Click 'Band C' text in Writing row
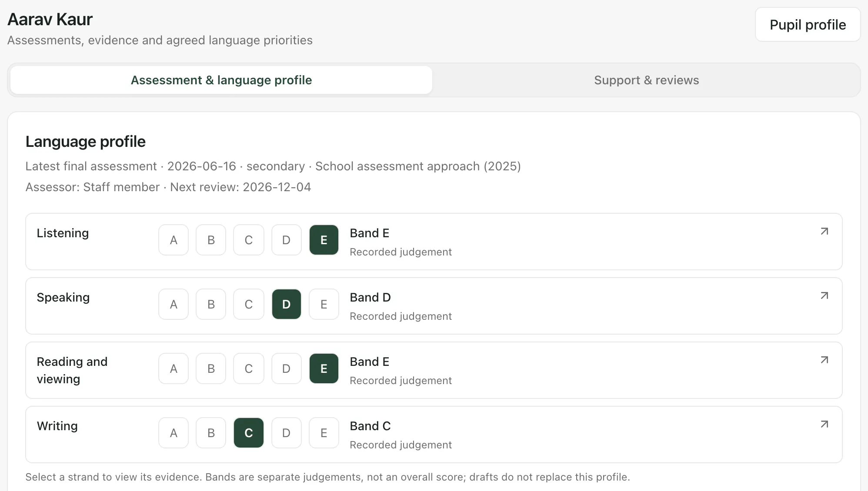868x491 pixels. [370, 426]
